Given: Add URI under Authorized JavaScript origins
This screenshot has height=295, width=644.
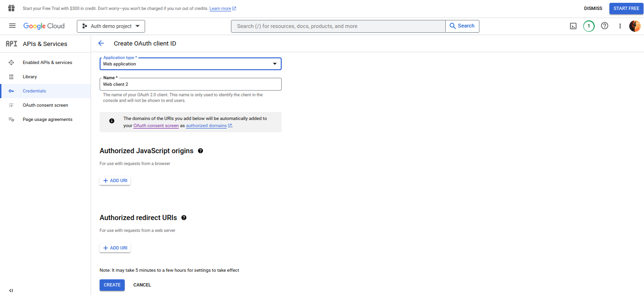Looking at the screenshot, I should (115, 181).
